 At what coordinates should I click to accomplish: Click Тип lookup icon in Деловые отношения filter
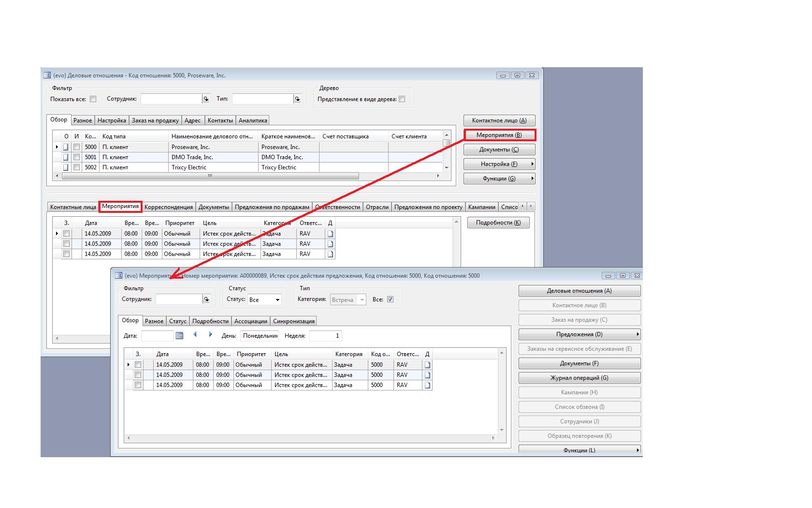click(x=297, y=99)
